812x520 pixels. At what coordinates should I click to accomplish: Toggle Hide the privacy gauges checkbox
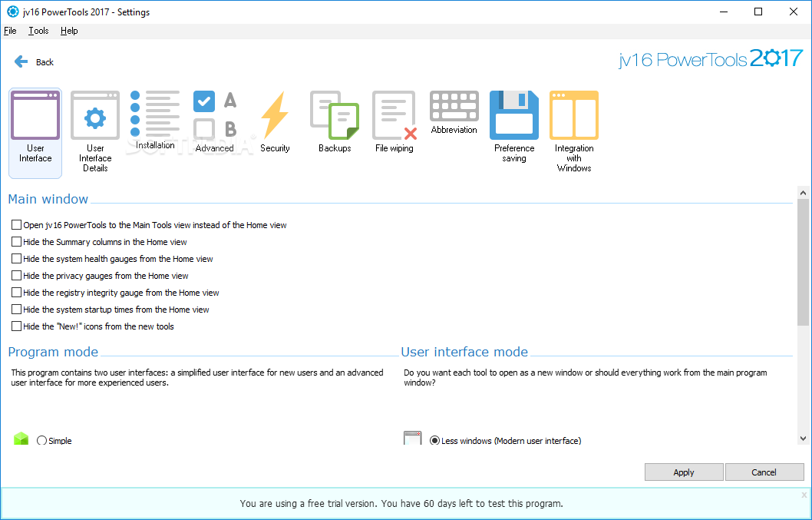point(17,275)
